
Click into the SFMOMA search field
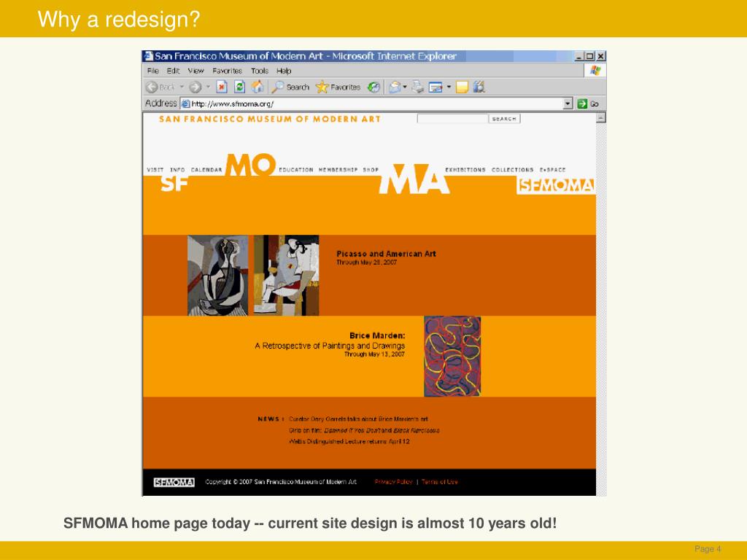point(452,119)
